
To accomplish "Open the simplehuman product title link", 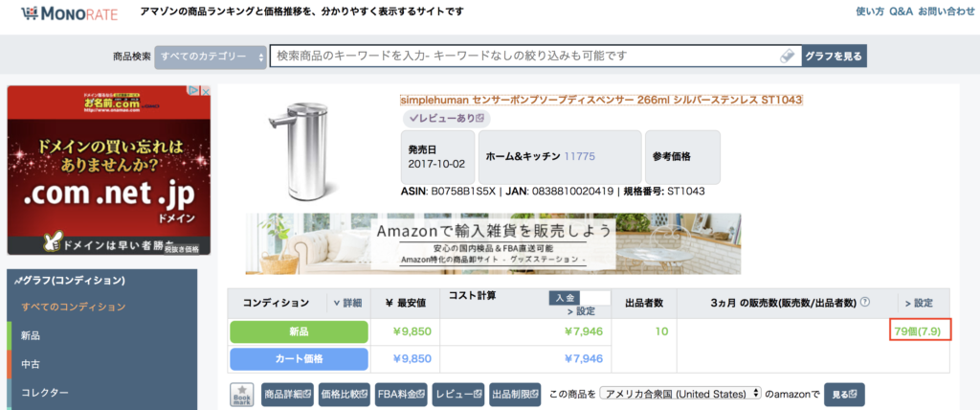I will click(601, 101).
